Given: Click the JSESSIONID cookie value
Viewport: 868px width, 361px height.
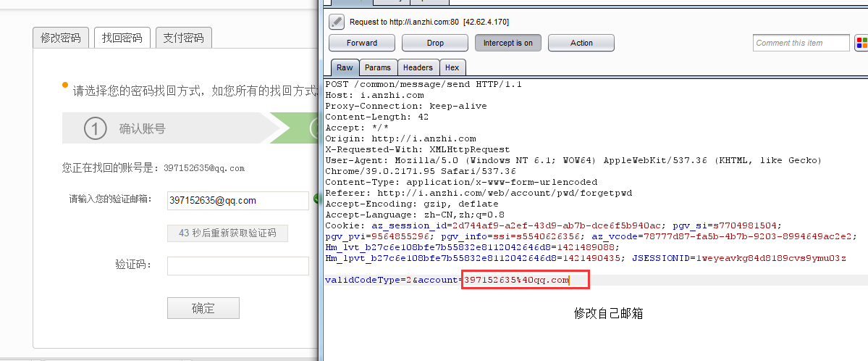Looking at the screenshot, I should pos(771,258).
